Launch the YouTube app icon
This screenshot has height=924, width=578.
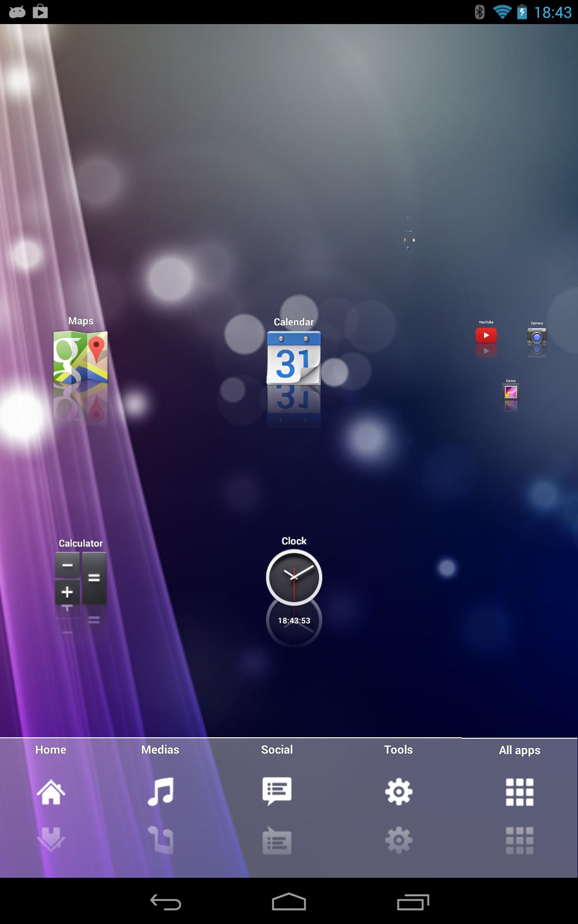coord(486,335)
